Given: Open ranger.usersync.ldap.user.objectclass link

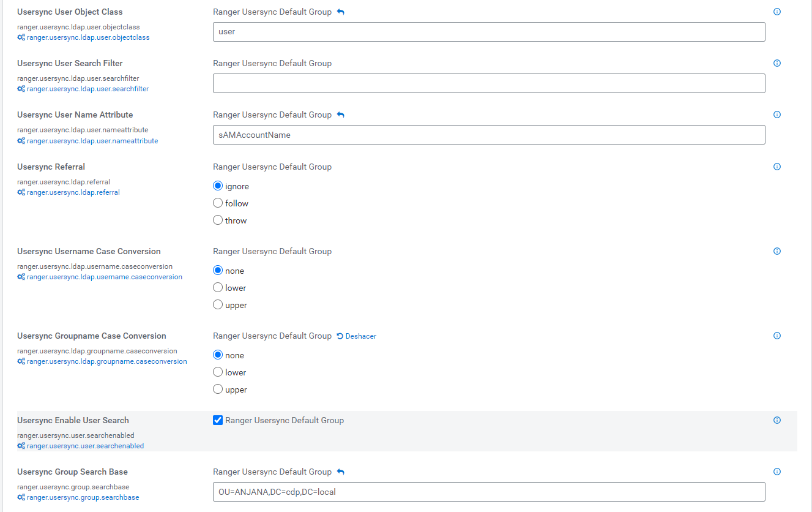Looking at the screenshot, I should [88, 37].
